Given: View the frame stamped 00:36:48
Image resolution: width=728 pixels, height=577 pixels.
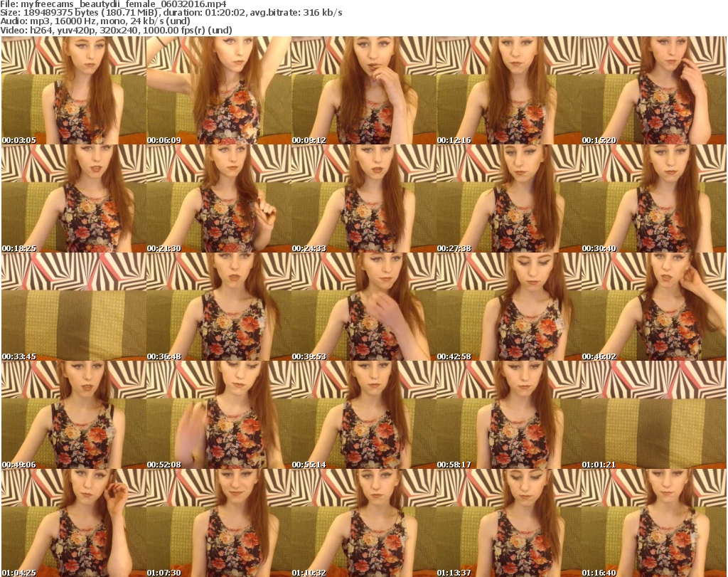Looking at the screenshot, I should (x=219, y=307).
